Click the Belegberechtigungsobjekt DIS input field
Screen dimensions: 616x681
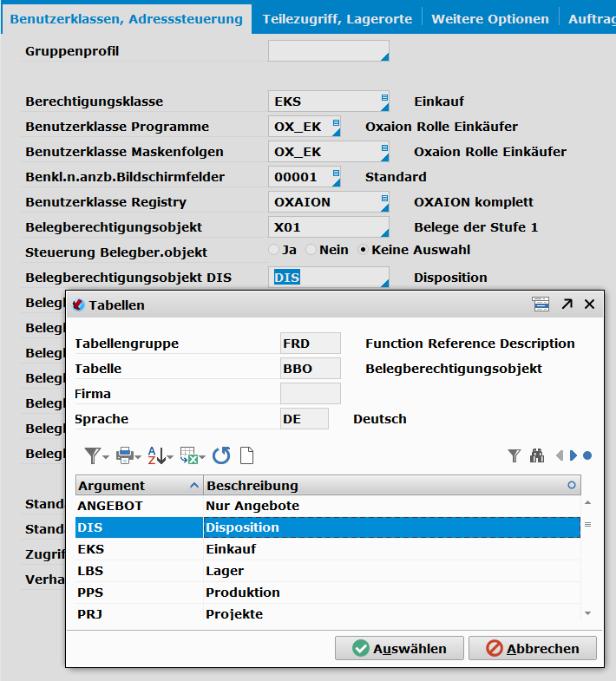(329, 278)
